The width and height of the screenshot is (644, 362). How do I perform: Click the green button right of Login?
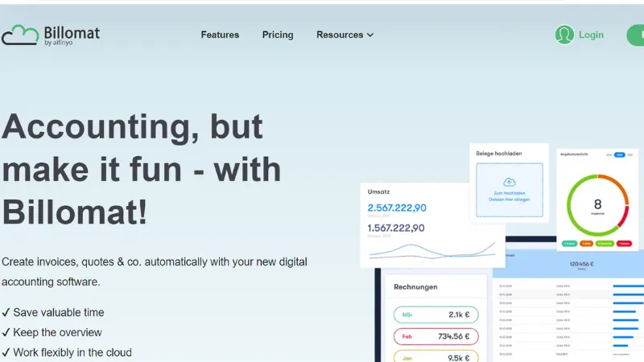click(x=636, y=35)
